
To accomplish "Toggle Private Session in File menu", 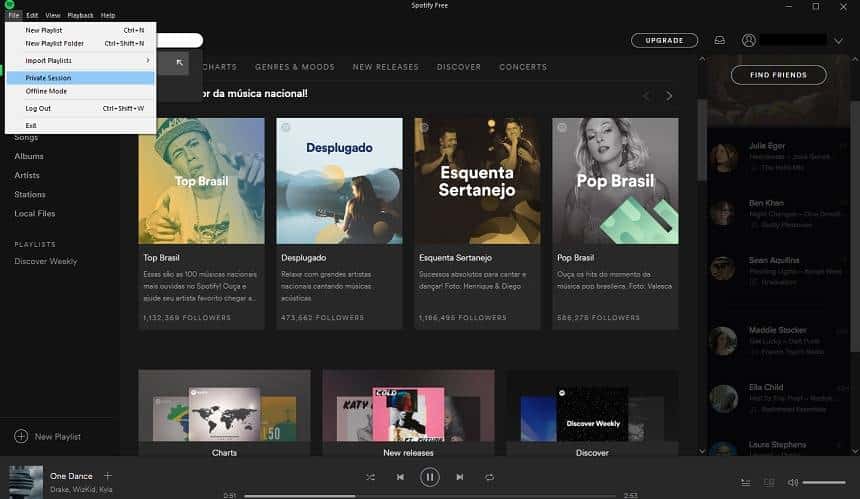I will [81, 78].
